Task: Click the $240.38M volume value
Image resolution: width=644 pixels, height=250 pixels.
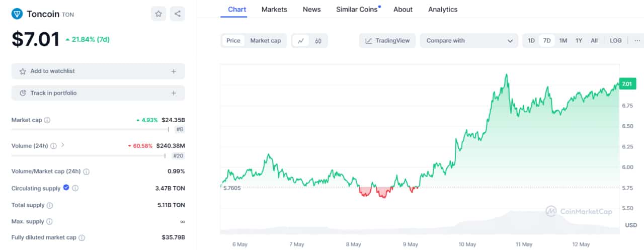Action: point(171,146)
